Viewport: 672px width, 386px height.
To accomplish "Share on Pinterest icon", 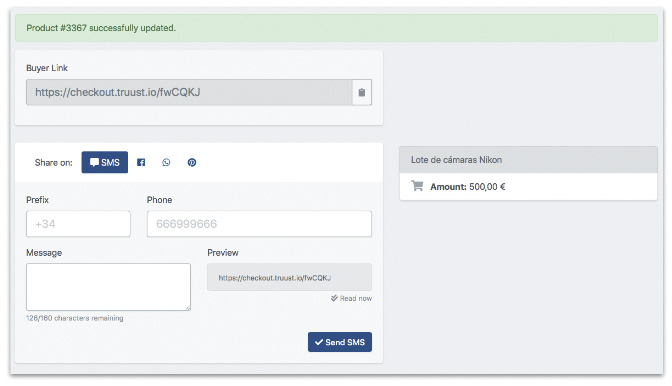I will (192, 162).
